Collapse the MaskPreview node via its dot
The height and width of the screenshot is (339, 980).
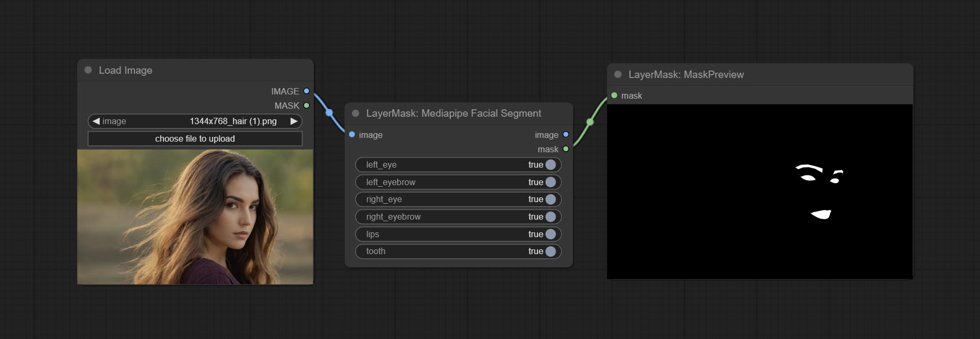617,74
